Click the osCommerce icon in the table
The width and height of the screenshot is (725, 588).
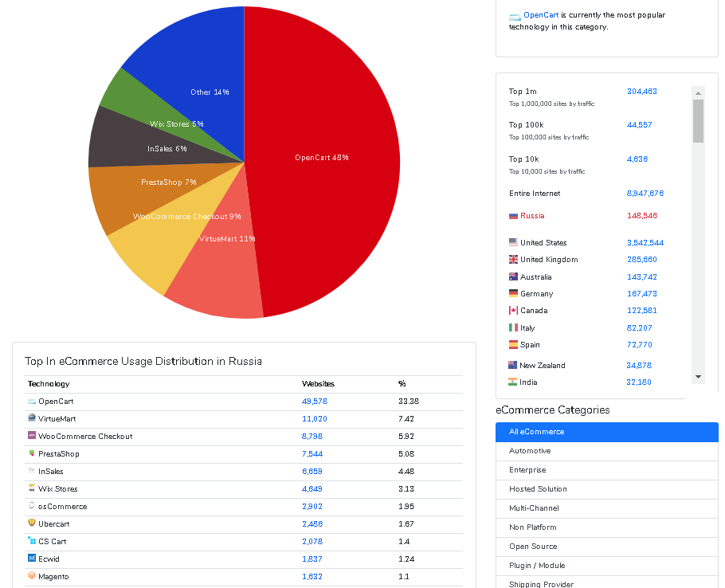tap(31, 506)
